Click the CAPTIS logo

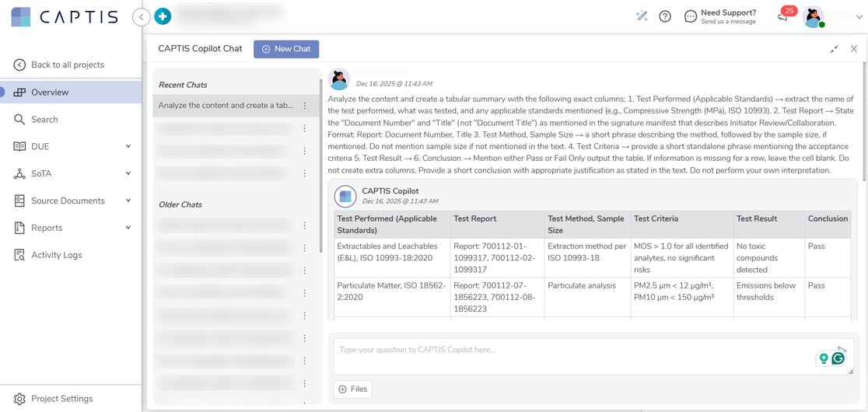(x=65, y=17)
